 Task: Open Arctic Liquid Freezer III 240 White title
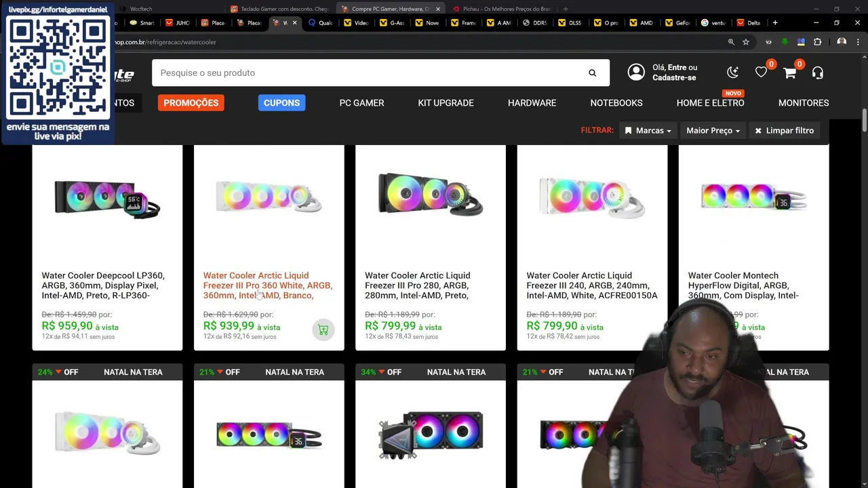click(591, 285)
